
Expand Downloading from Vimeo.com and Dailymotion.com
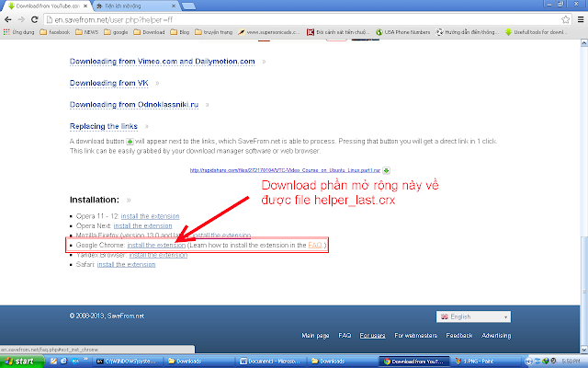[x=162, y=62]
